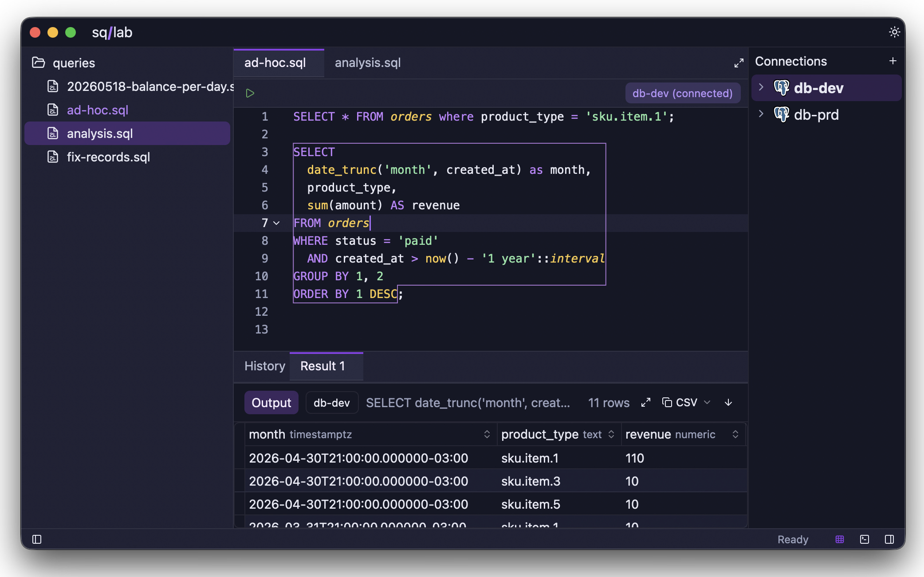924x577 pixels.
Task: Click the revenue value 110 cell
Action: point(683,458)
